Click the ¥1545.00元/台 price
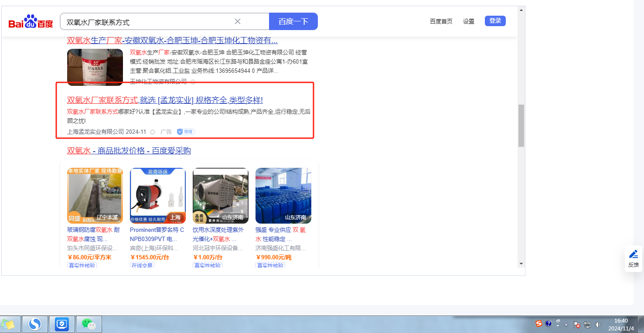644x333 pixels. click(x=150, y=257)
